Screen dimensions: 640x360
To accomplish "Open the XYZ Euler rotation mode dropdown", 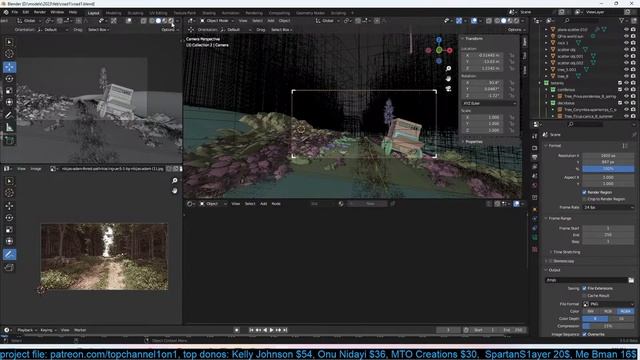I will pyautogui.click(x=489, y=104).
